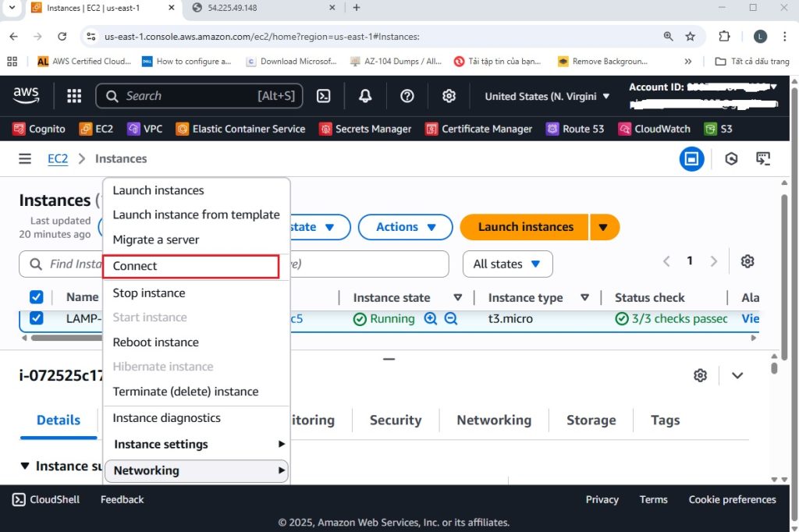Follow the EC2 breadcrumb link
Screen dimensions: 799x532
click(x=58, y=159)
